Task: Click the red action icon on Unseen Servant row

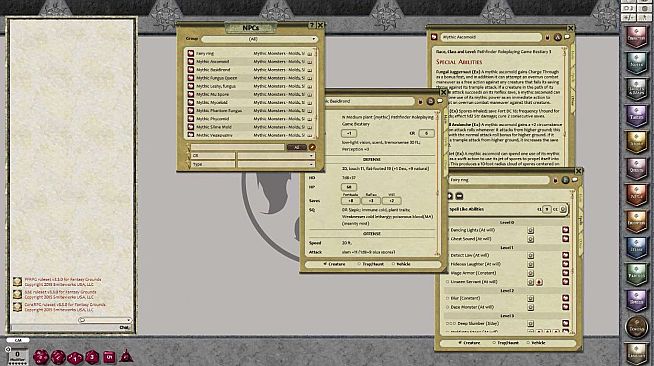Action: pyautogui.click(x=539, y=282)
